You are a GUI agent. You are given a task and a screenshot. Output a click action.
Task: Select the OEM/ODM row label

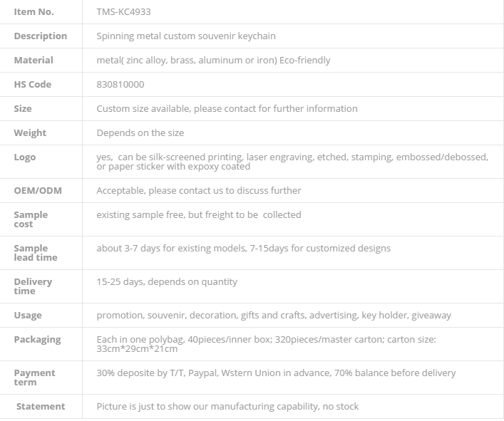pyautogui.click(x=38, y=191)
